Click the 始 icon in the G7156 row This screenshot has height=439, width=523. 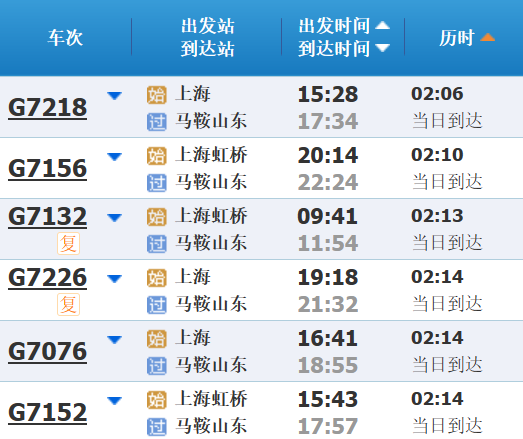[156, 156]
